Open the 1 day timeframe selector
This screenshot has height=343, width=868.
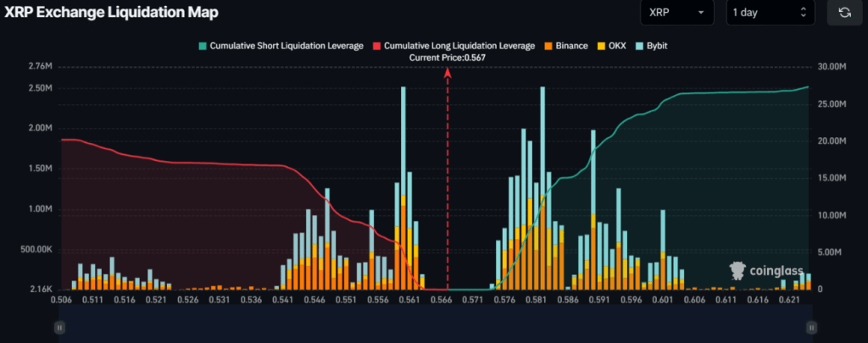771,13
